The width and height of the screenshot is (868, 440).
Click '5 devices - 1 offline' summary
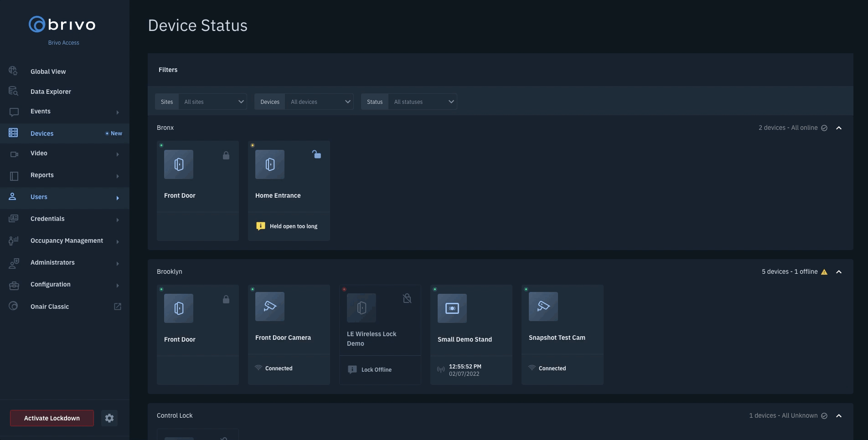coord(790,272)
